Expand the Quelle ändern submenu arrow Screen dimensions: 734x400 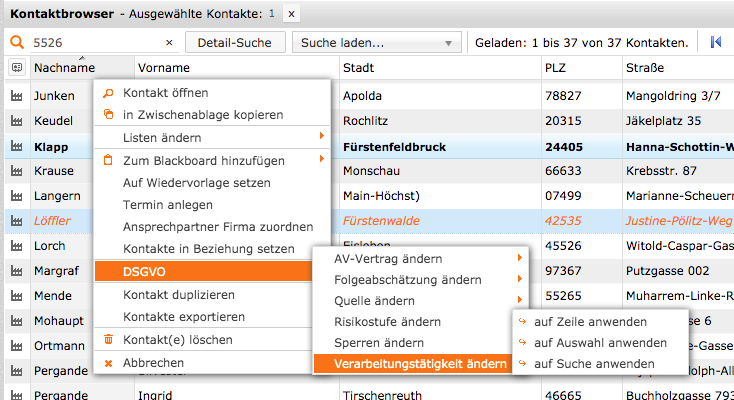(520, 299)
